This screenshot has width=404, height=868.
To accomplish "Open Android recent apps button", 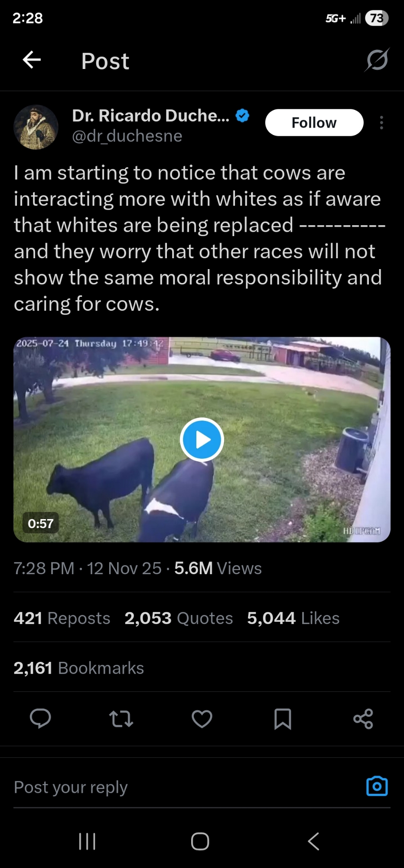I will pos(87,842).
